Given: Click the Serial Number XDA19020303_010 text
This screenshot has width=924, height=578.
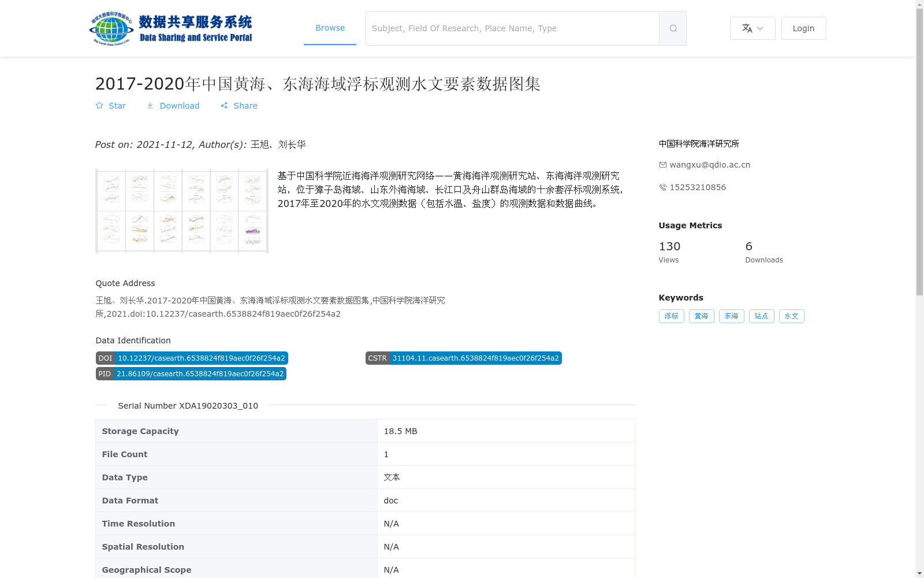Looking at the screenshot, I should coord(188,406).
